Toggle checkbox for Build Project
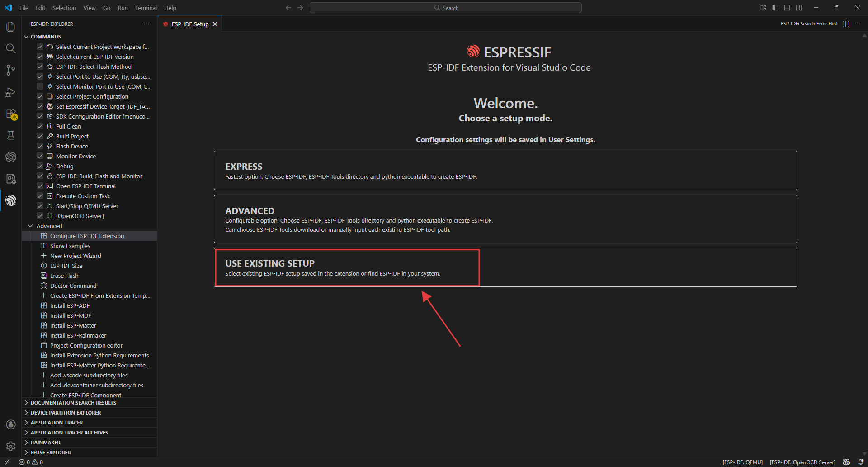The image size is (868, 467). (x=40, y=136)
